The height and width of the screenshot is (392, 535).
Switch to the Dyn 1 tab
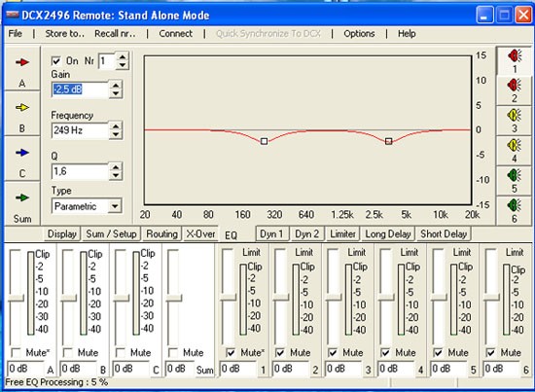(x=271, y=234)
